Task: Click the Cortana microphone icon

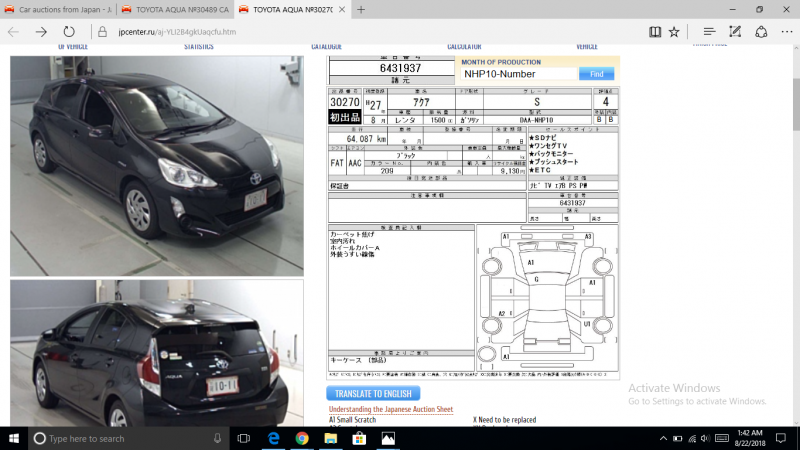Action: 217,438
